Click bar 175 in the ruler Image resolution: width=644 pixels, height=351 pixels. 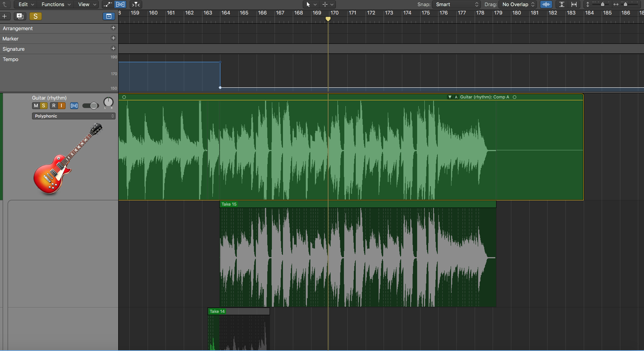click(426, 13)
